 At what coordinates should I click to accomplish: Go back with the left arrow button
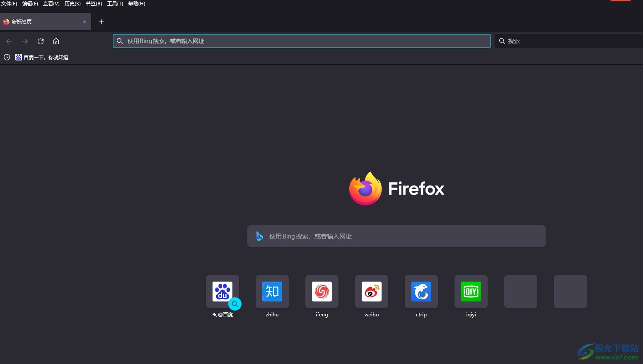pos(9,41)
